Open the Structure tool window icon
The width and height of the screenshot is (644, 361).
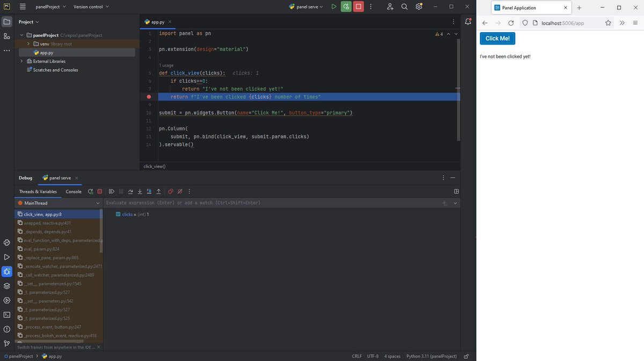coord(7,36)
